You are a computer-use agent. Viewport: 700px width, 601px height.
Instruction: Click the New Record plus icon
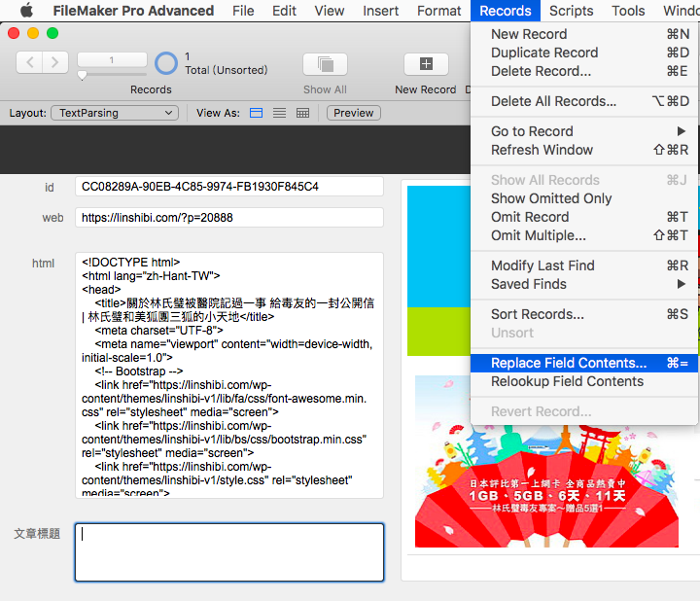click(426, 64)
